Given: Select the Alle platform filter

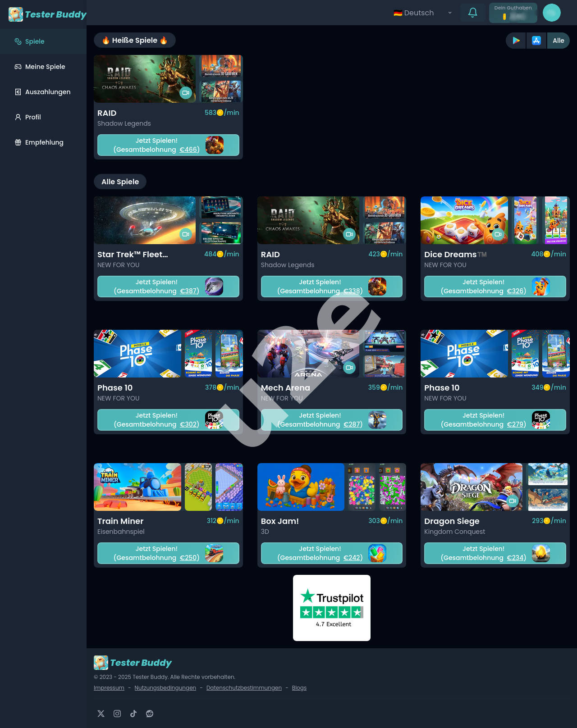Looking at the screenshot, I should [558, 41].
